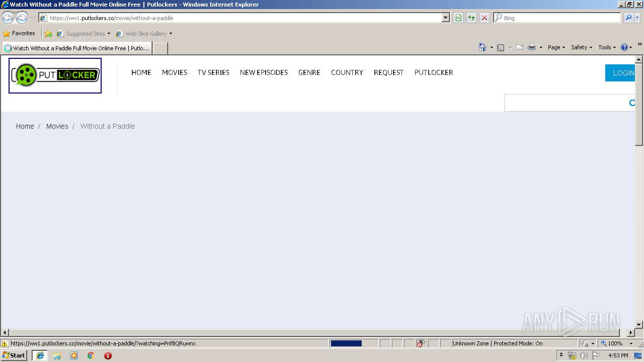Open TV SERIES in site navigation
Viewport: 644px width, 362px height.
click(213, 72)
